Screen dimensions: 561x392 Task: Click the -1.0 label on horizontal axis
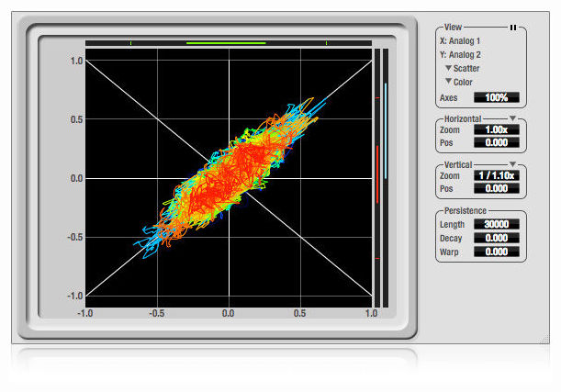pos(84,313)
